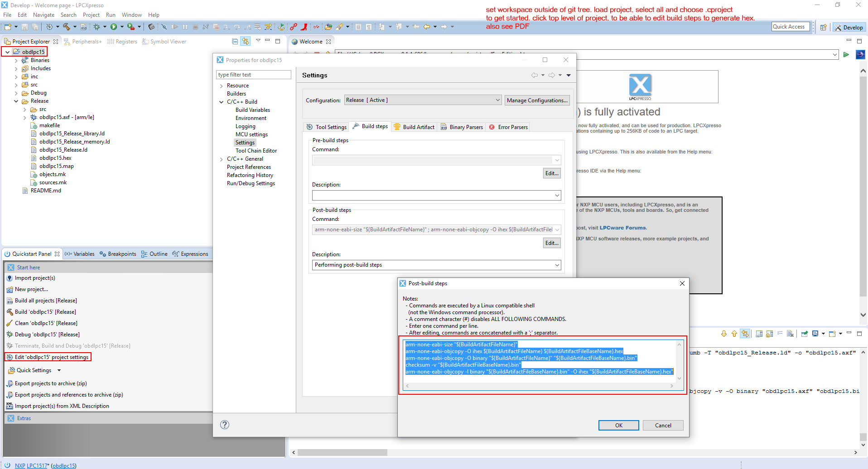Click the red boot toolbar icon
Image resolution: width=868 pixels, height=469 pixels.
[x=304, y=27]
